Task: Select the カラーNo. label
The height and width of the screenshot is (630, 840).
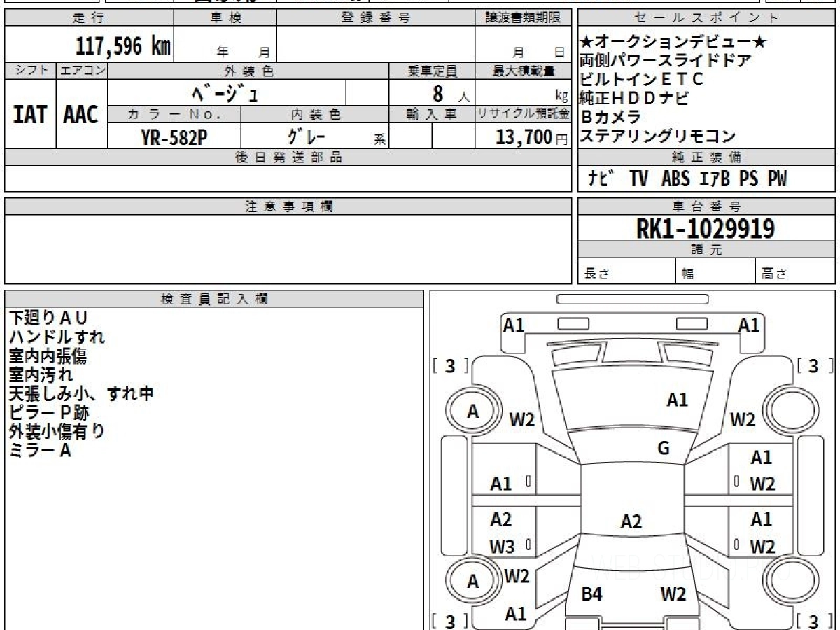Action: pyautogui.click(x=175, y=113)
